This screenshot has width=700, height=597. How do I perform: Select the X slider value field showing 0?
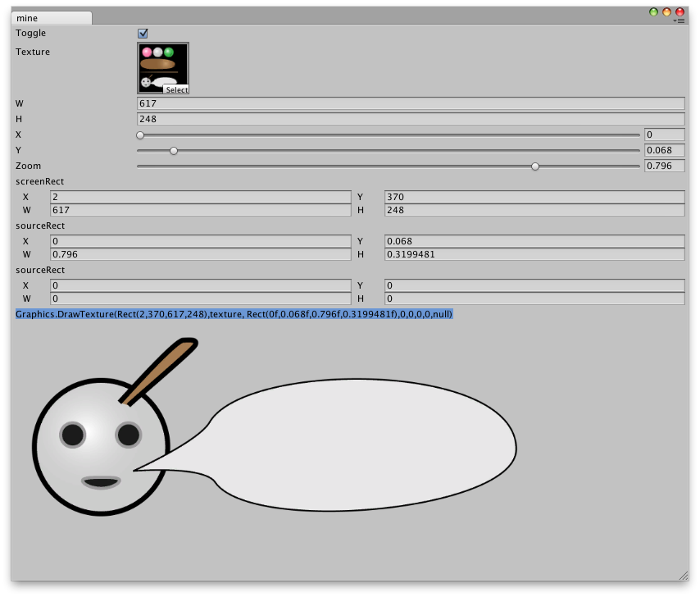click(x=664, y=134)
